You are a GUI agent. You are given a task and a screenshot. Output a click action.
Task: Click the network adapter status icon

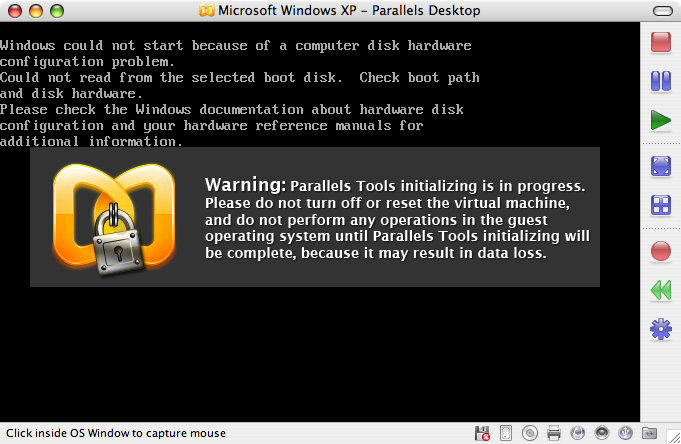(578, 433)
